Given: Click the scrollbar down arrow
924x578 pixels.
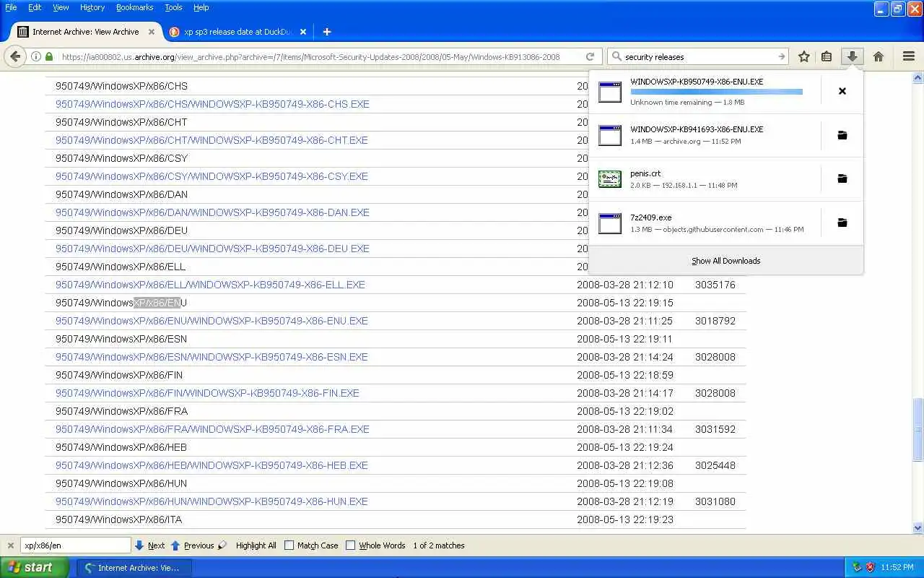Looking at the screenshot, I should (x=918, y=528).
